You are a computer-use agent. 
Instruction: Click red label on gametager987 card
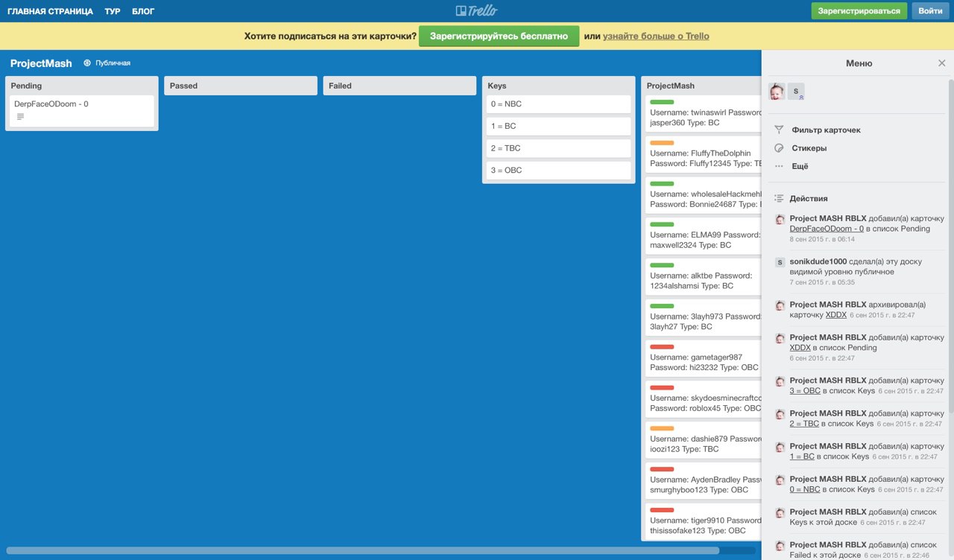tap(662, 347)
